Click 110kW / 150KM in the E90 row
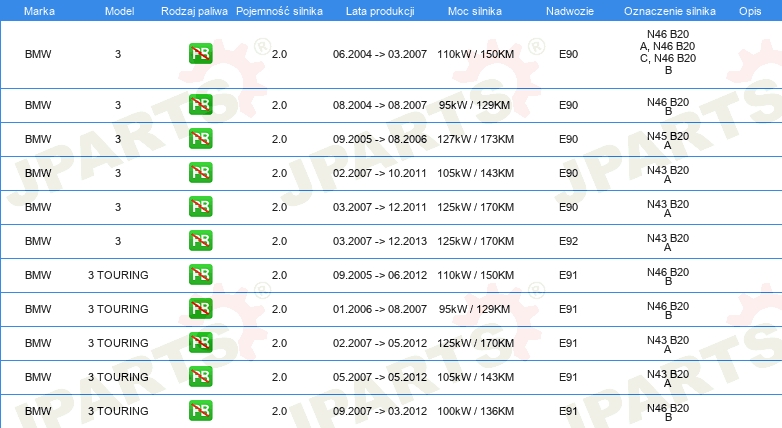Viewport: 782px width, 428px height. pos(475,54)
